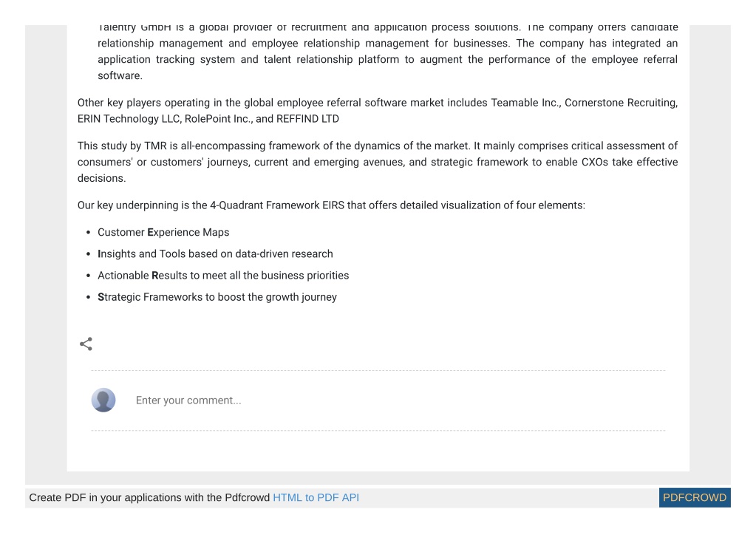Click the '4-Quadrant Framework EIRS' sentence
This screenshot has width=756, height=535.
(331, 205)
